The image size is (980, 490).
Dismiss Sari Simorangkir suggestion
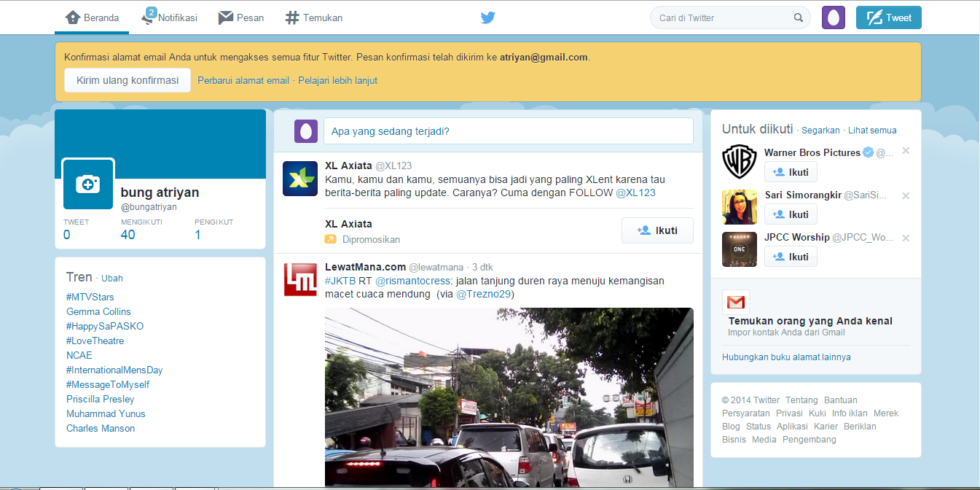pos(906,195)
